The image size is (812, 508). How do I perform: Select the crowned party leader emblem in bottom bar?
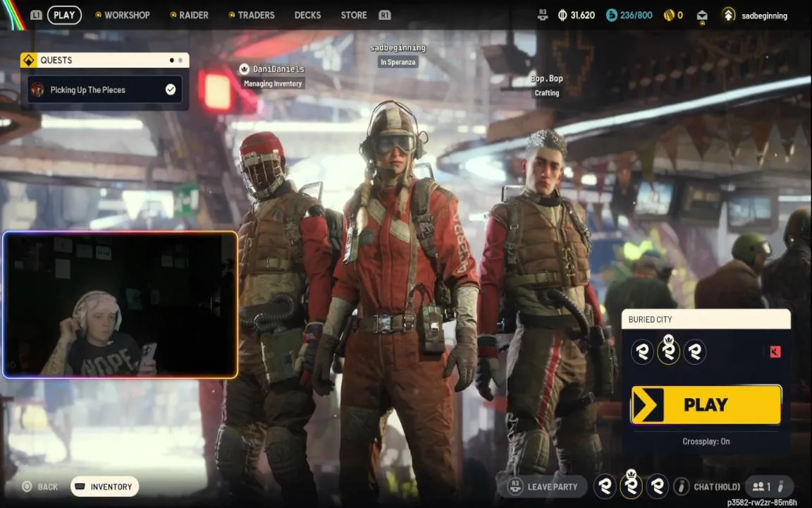point(631,484)
